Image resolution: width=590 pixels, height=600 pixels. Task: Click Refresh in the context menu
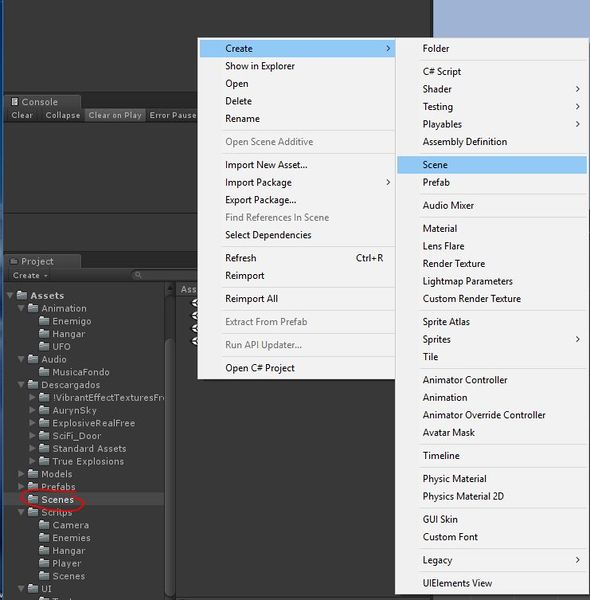pyautogui.click(x=297, y=258)
